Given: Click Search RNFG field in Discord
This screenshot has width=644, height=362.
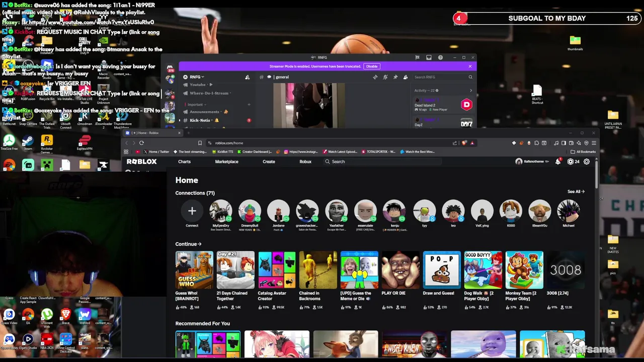Looking at the screenshot, I should (443, 77).
